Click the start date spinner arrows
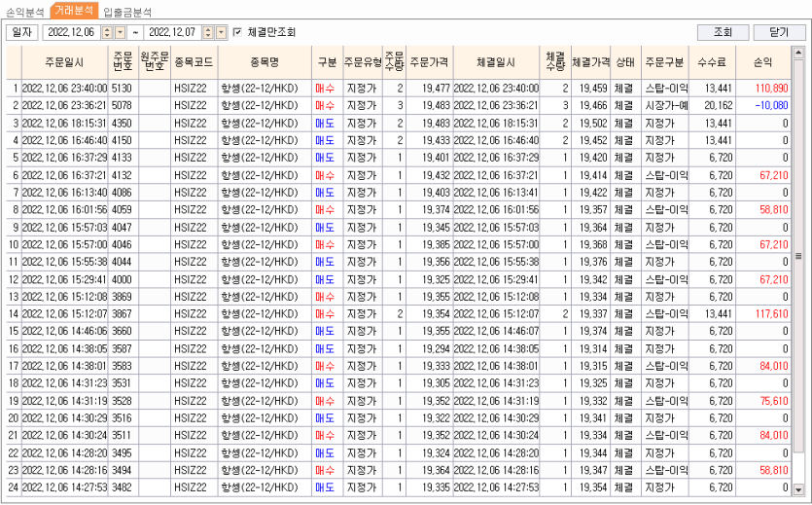This screenshot has height=505, width=812. 107,32
